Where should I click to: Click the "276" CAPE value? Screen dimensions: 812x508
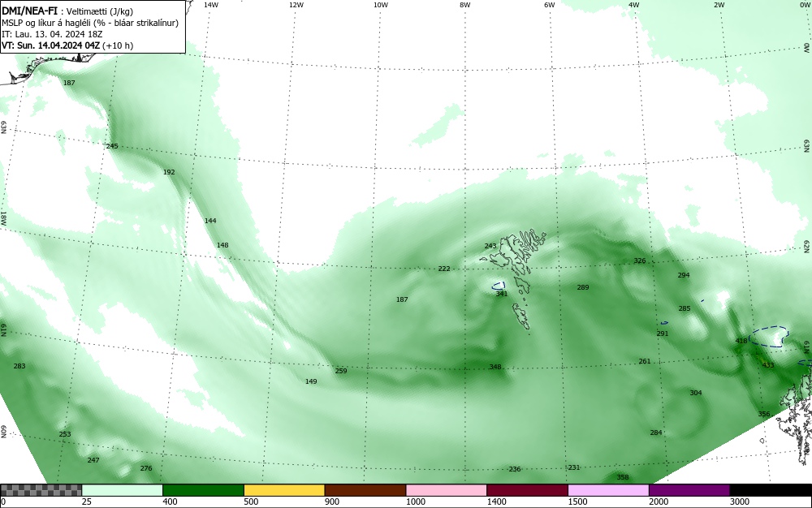point(146,468)
